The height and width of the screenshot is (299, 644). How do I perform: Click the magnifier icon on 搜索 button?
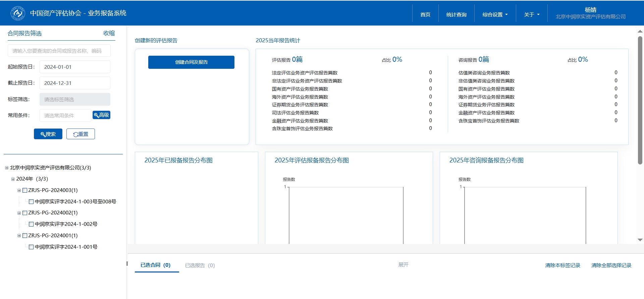tap(43, 134)
